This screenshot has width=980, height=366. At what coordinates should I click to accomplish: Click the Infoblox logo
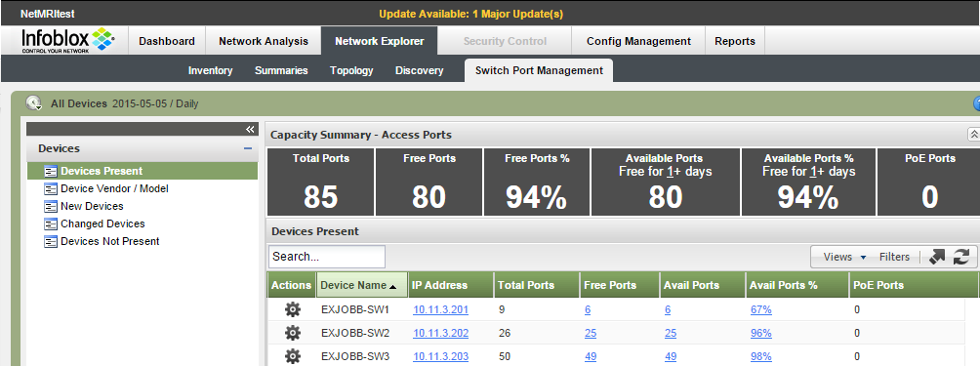click(68, 40)
